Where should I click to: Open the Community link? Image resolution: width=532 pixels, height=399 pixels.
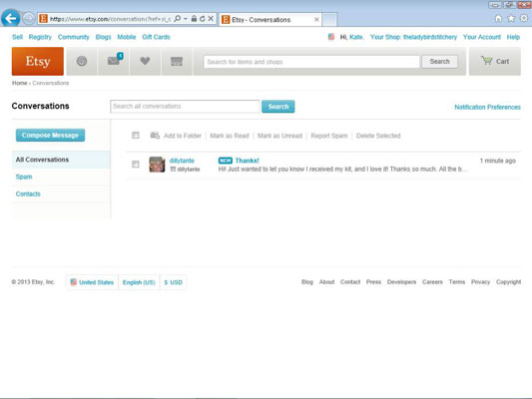(x=73, y=37)
